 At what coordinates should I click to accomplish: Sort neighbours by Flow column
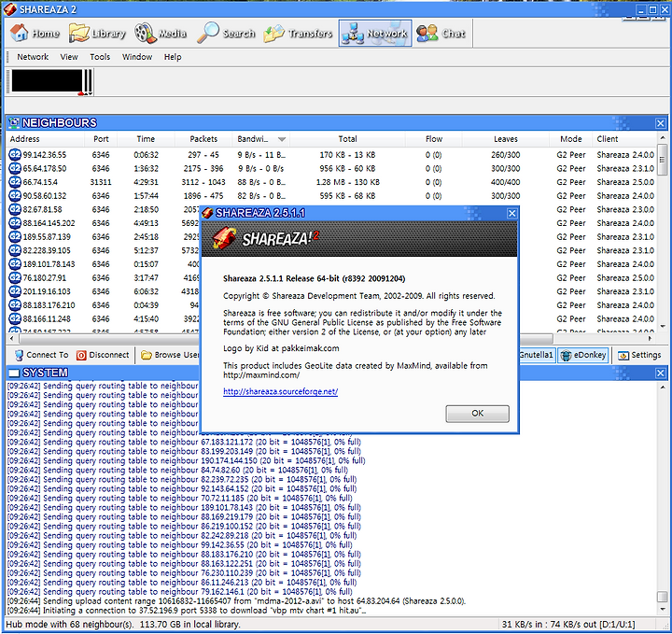pyautogui.click(x=434, y=139)
